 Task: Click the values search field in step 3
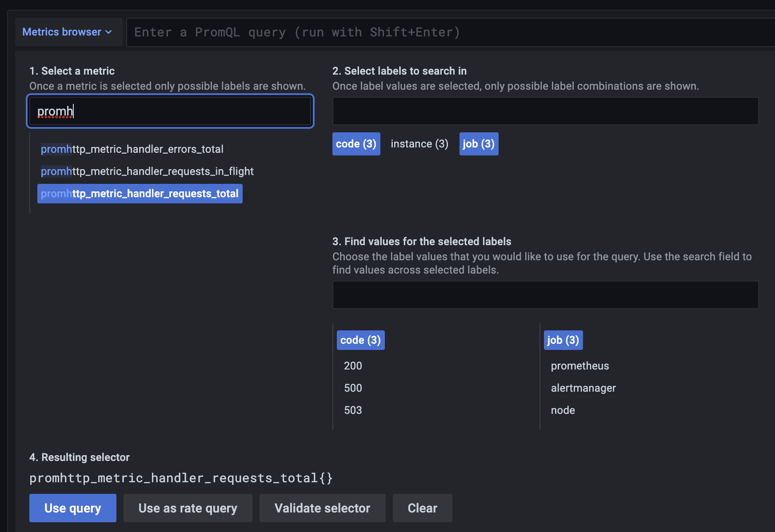[x=545, y=294]
